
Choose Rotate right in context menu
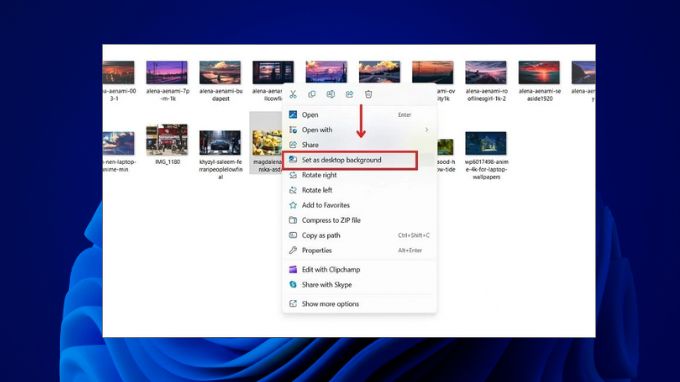point(359,175)
